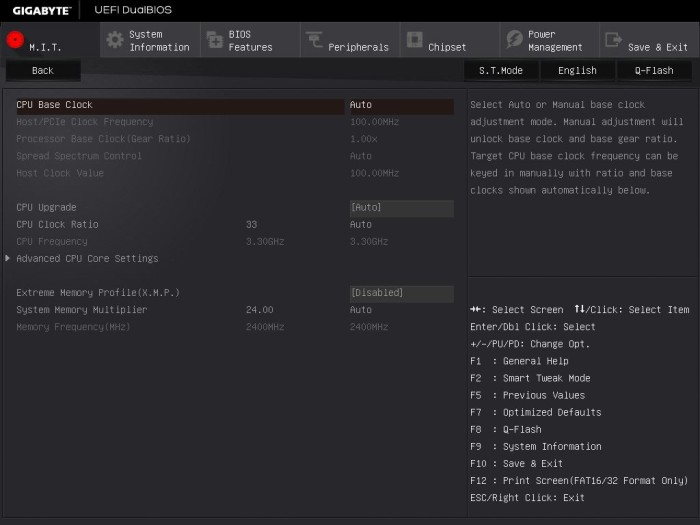This screenshot has height=525, width=700.
Task: Select the Peripherals connector icon
Action: [x=314, y=39]
